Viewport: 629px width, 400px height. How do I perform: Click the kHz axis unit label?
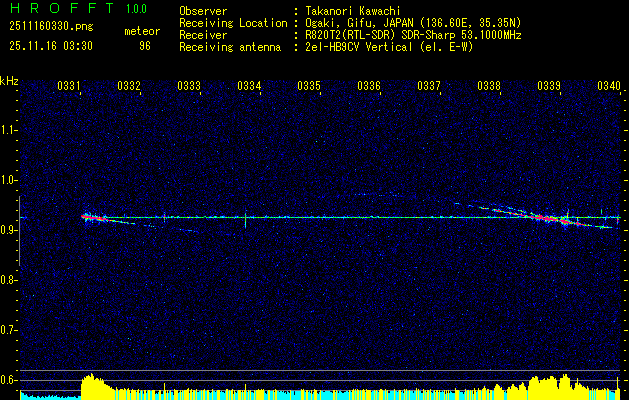point(9,81)
